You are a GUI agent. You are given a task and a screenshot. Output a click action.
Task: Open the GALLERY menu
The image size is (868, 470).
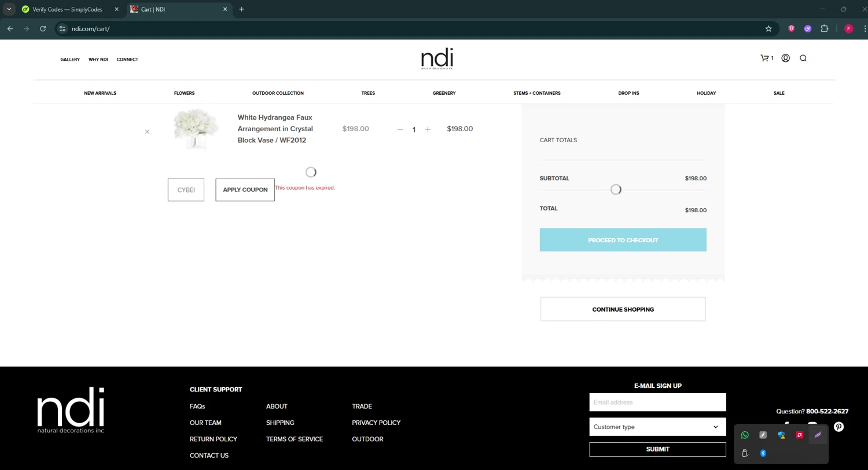[70, 60]
